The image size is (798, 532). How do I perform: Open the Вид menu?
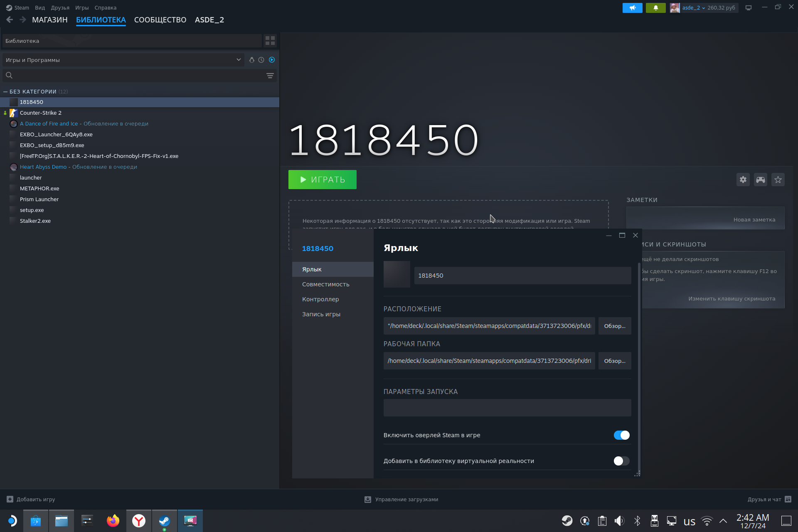[40, 8]
